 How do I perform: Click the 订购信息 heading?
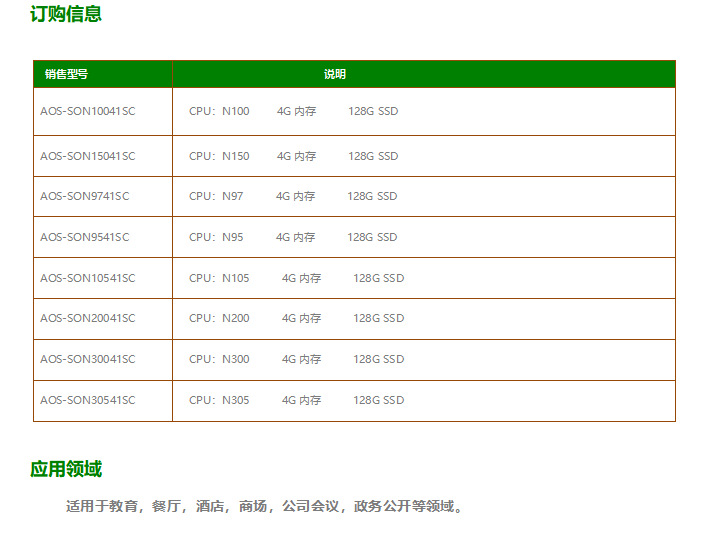[x=66, y=14]
